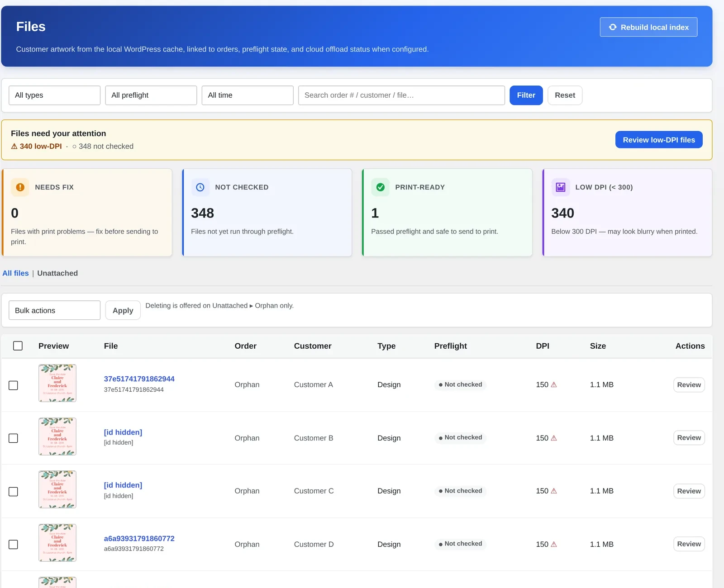Click DPI warning icon in Customer A row
Screen dimensions: 724x588
[x=554, y=385]
